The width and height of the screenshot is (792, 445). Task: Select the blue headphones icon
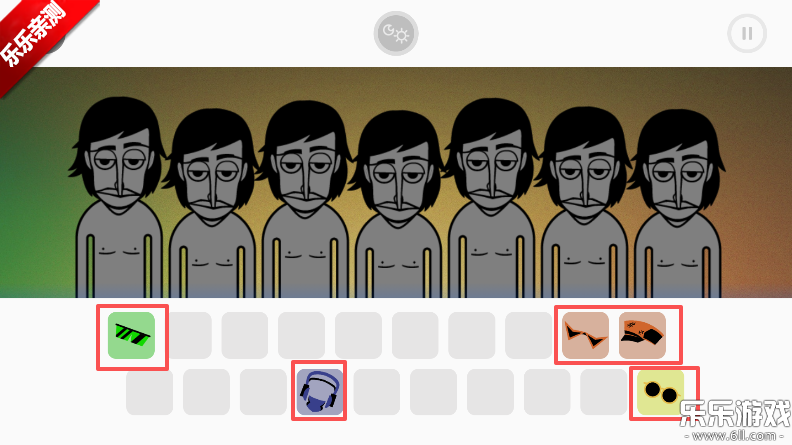pos(320,392)
